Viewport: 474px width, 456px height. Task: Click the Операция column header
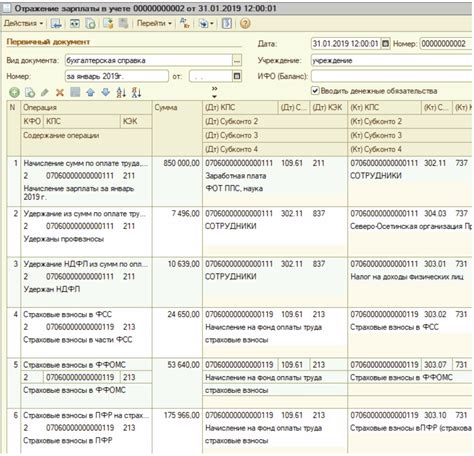(x=86, y=107)
